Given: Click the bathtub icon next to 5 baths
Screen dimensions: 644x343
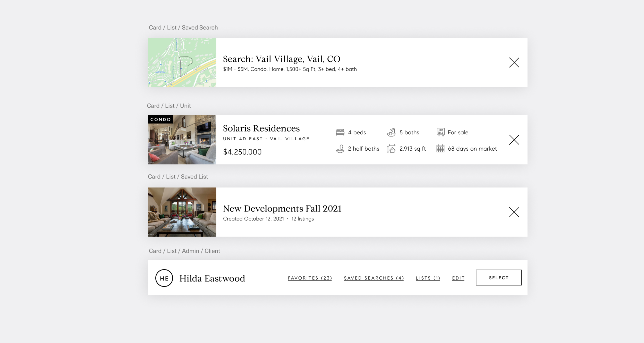Looking at the screenshot, I should point(391,132).
